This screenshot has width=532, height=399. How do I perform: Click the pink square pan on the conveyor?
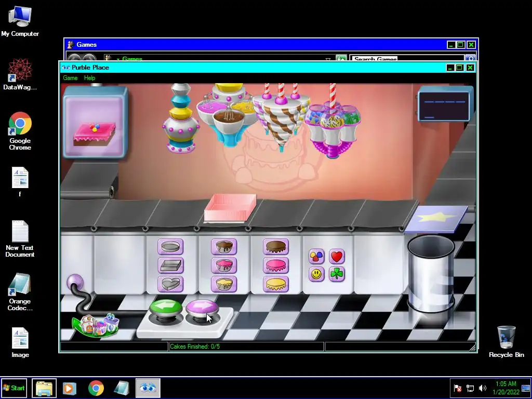(230, 208)
